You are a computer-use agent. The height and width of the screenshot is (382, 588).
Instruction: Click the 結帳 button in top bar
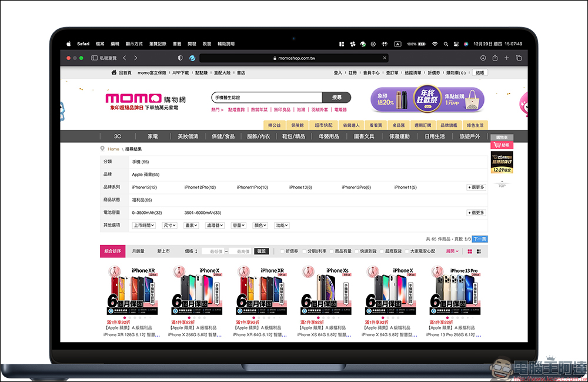coord(480,73)
